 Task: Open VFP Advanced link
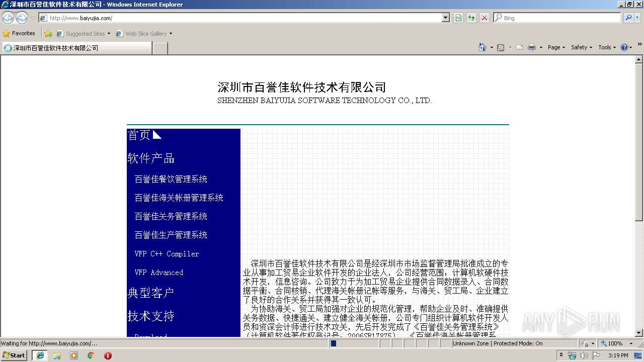click(159, 273)
